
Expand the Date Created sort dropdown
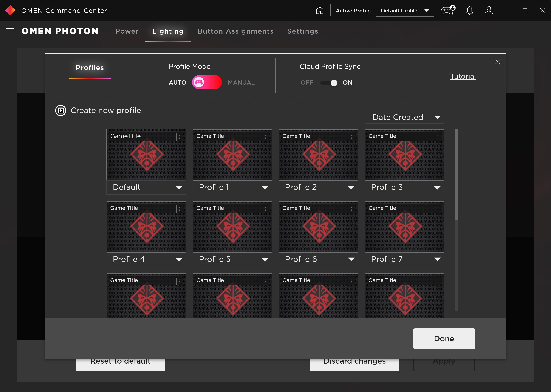click(404, 117)
